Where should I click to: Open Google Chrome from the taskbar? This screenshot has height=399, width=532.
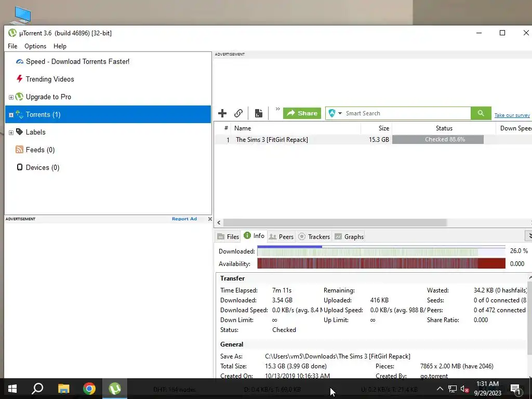pos(89,389)
